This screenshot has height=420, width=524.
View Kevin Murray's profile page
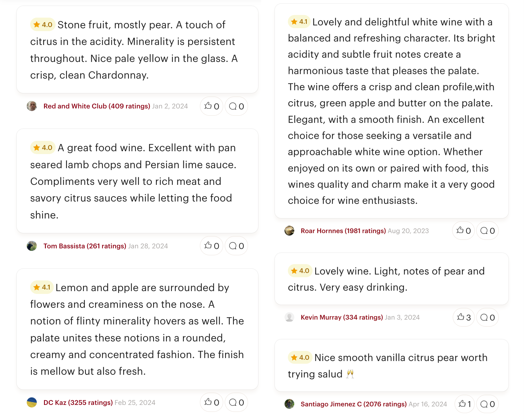342,318
